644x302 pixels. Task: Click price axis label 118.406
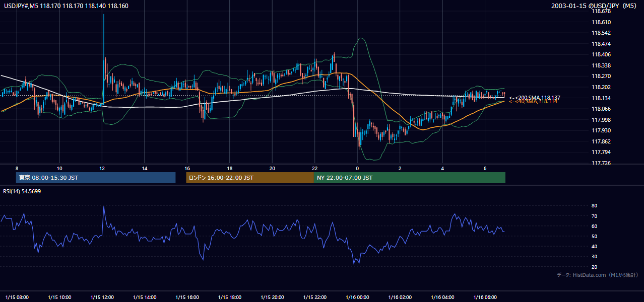pos(601,54)
